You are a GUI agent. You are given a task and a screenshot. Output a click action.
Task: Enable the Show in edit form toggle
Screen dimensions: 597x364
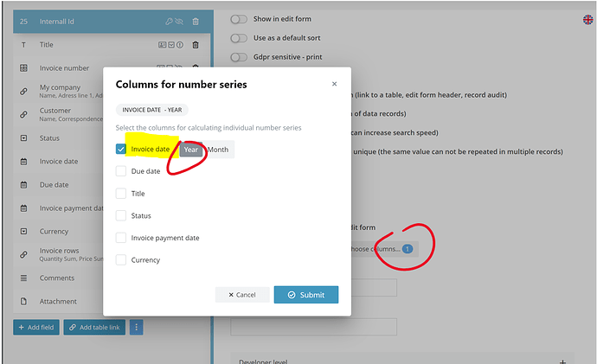pos(239,19)
